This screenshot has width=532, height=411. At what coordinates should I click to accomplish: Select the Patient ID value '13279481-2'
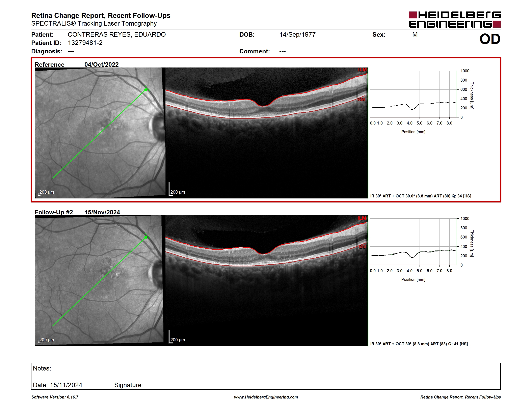point(85,43)
